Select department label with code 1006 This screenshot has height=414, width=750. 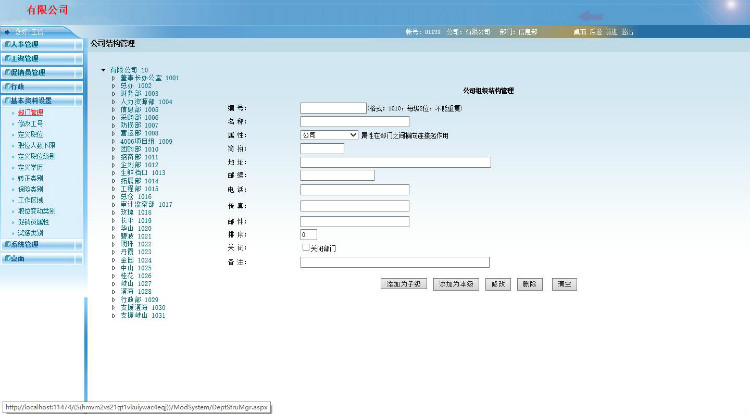pos(139,117)
